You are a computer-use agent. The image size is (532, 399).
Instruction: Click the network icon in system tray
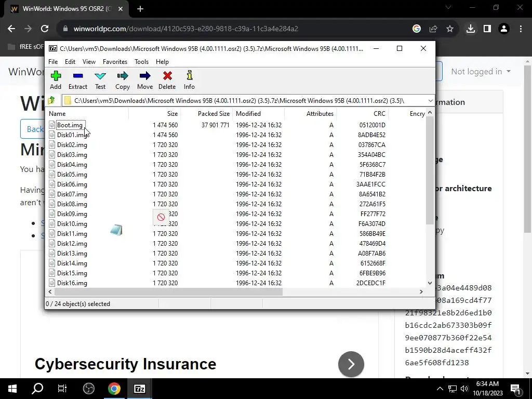(x=453, y=389)
